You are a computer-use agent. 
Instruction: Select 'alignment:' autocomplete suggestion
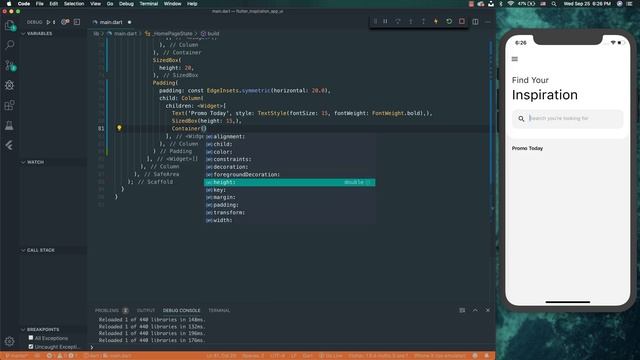(x=289, y=136)
